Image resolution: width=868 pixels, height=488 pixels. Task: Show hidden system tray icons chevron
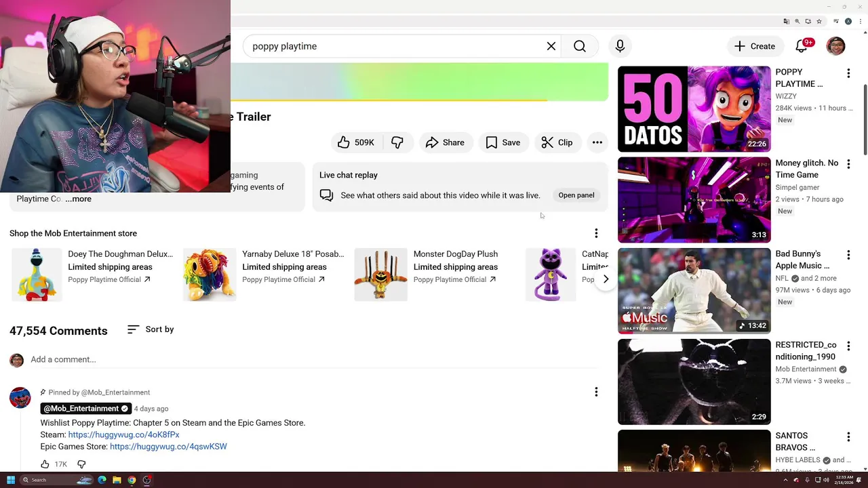(786, 480)
